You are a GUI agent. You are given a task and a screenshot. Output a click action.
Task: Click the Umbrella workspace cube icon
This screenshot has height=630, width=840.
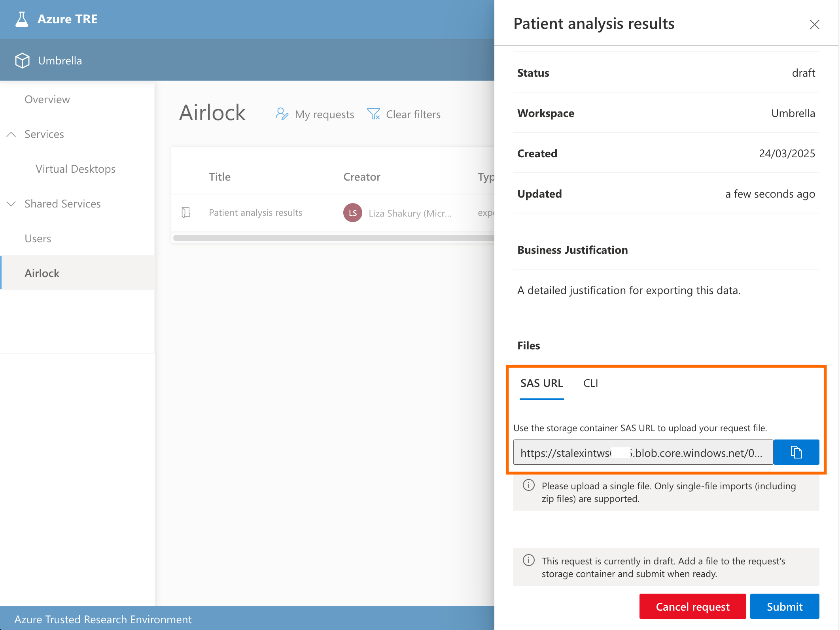(x=22, y=60)
